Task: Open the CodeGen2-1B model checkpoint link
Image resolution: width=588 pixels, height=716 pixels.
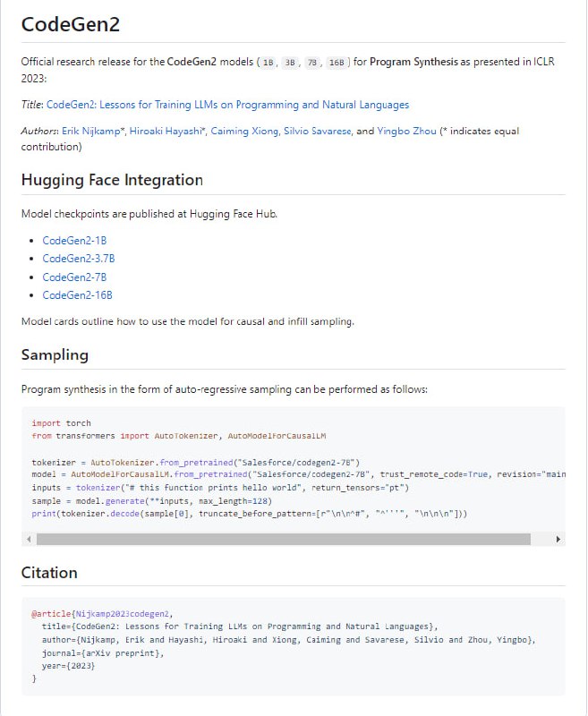Action: pos(73,240)
